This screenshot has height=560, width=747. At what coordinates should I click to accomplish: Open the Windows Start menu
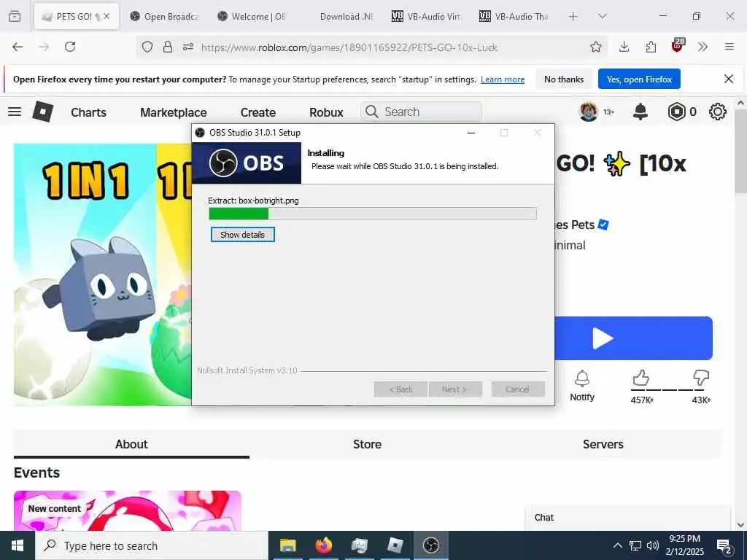pos(18,545)
